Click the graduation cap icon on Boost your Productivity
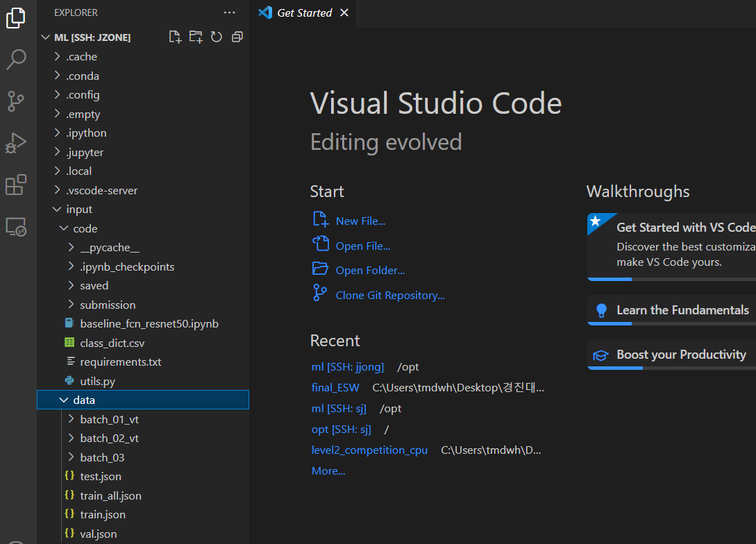This screenshot has width=756, height=544. [x=600, y=355]
